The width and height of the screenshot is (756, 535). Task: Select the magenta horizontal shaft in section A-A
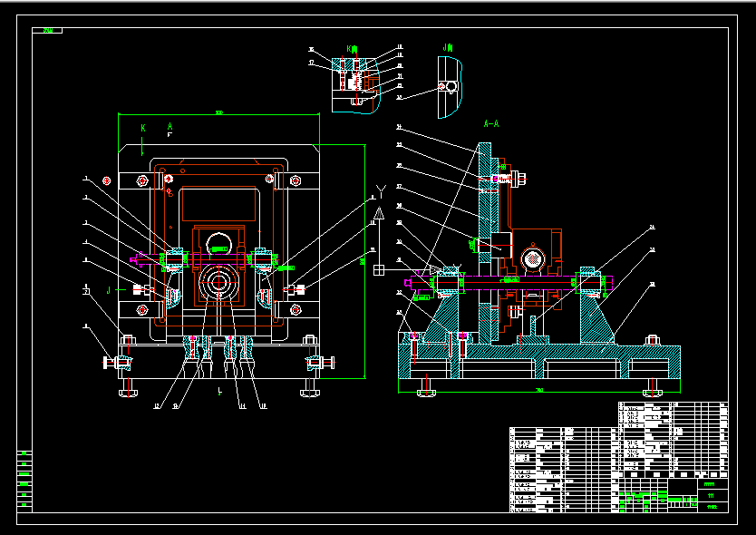click(x=511, y=282)
